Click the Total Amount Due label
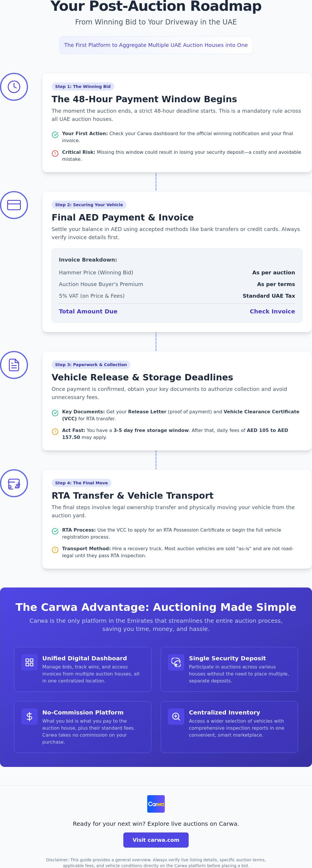 point(88,312)
